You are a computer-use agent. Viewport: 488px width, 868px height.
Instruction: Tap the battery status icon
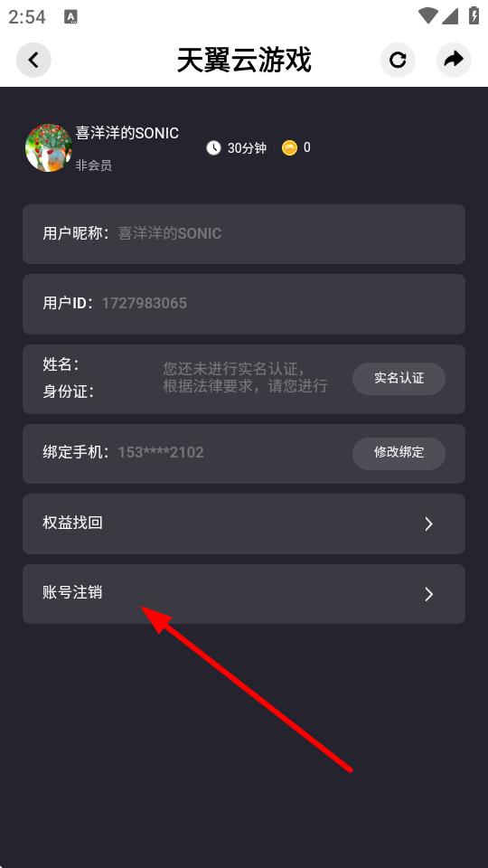coord(474,15)
